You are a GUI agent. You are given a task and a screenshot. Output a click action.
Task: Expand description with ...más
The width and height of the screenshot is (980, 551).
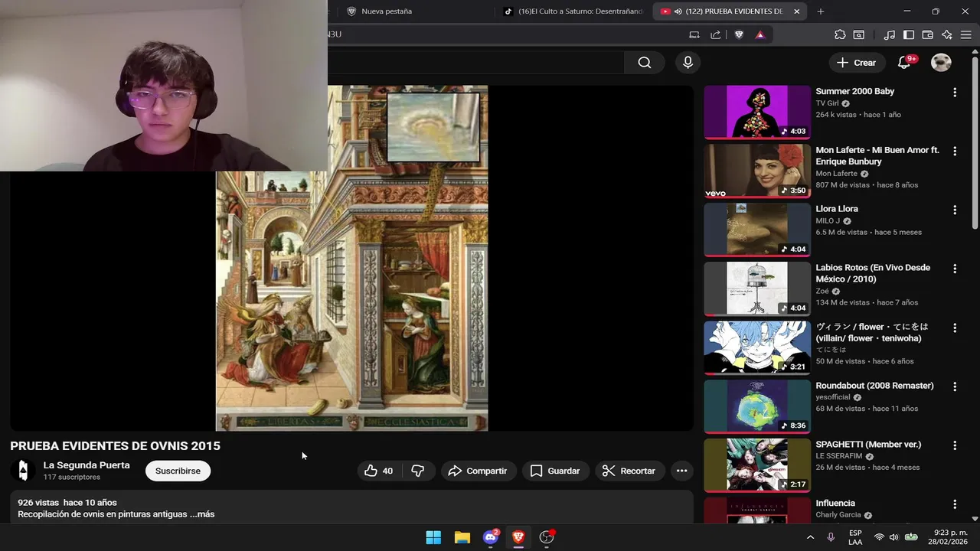pos(203,514)
